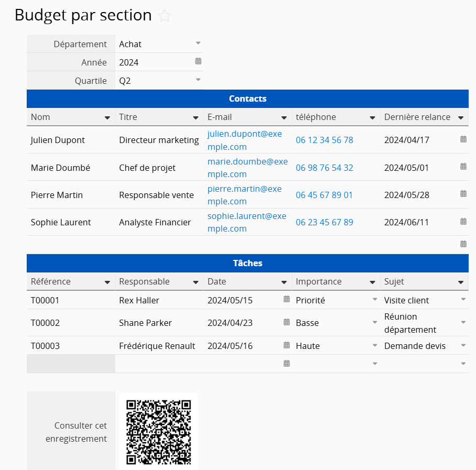Expand the Quartile dropdown
The height and width of the screenshot is (470, 476).
(198, 80)
